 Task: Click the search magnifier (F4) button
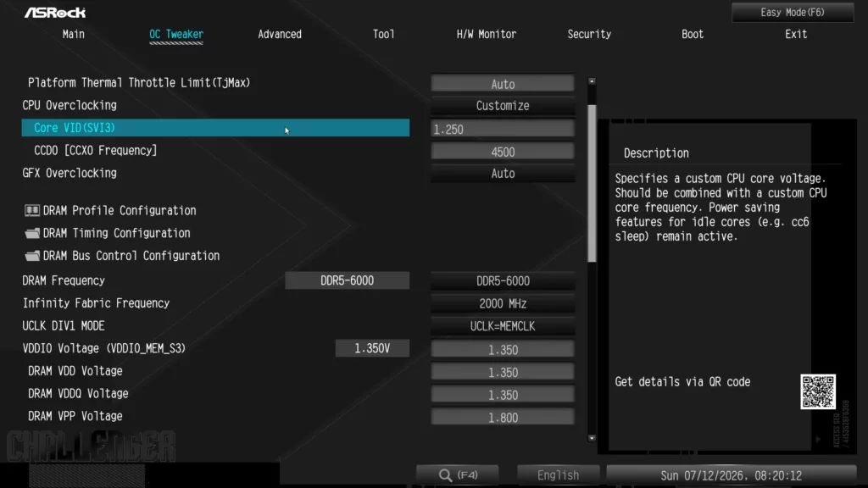click(x=457, y=475)
